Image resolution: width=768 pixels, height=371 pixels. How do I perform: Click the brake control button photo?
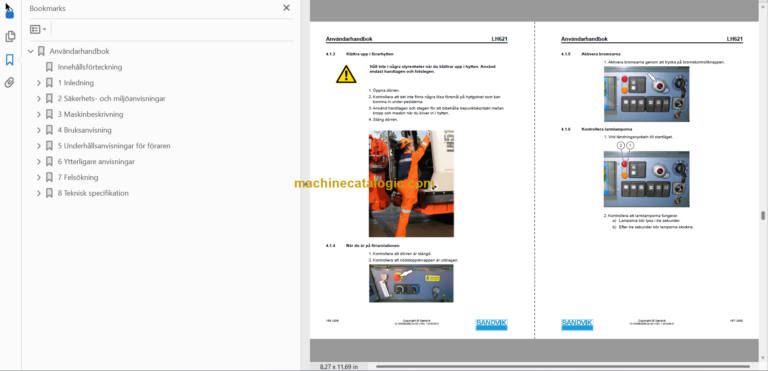(x=646, y=94)
